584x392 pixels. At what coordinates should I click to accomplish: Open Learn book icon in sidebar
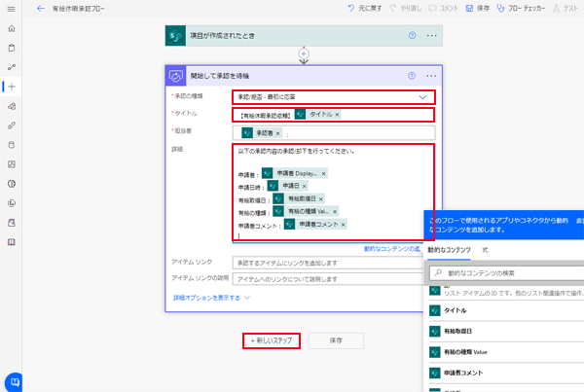(x=12, y=242)
